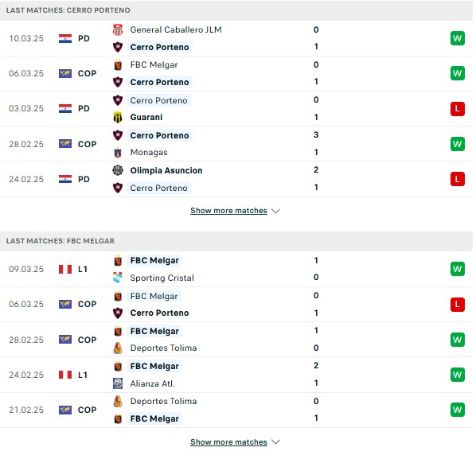Image resolution: width=476 pixels, height=459 pixels.
Task: Expand more Cerro Porteno matches via chevron
Action: pos(275,211)
